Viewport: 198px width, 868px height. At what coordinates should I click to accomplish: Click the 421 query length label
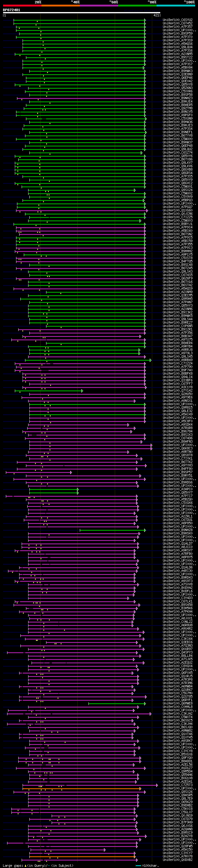click(157, 15)
